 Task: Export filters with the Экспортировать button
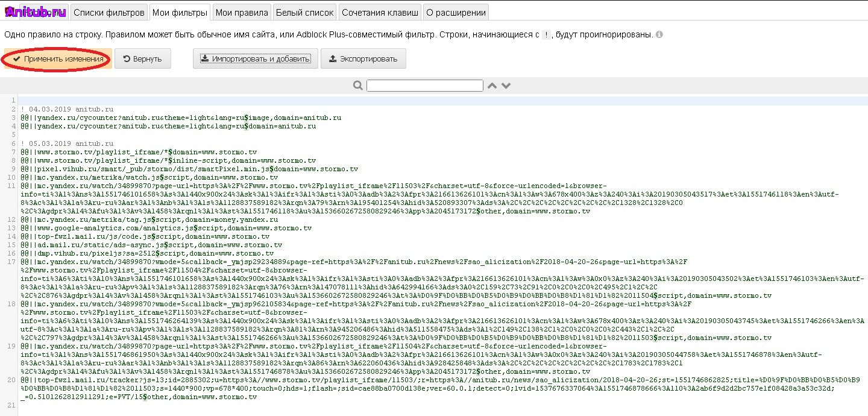click(363, 59)
